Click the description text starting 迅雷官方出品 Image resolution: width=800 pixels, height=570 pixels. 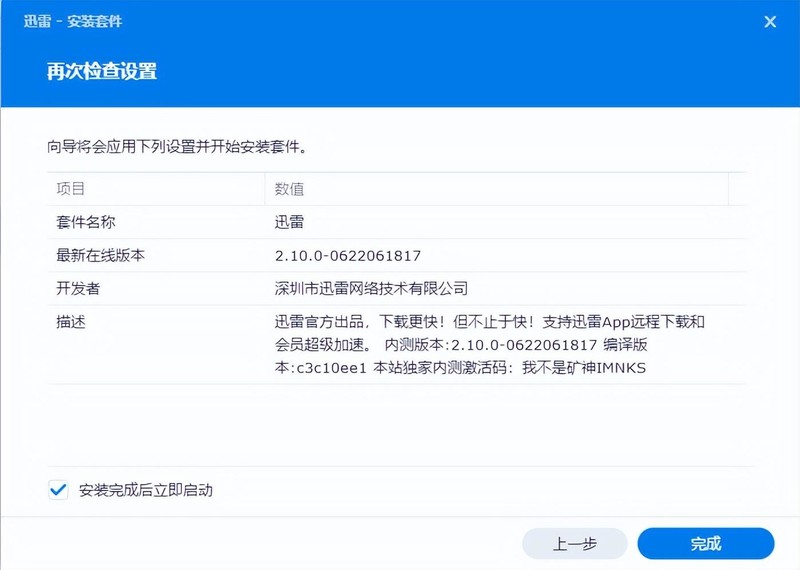(490, 344)
